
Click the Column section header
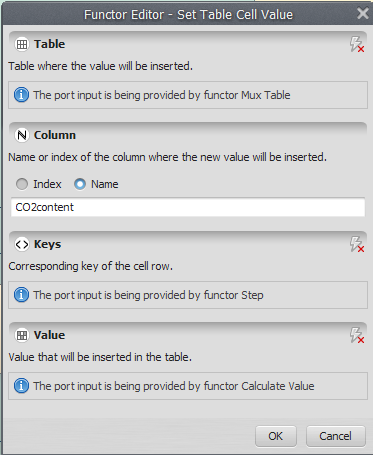188,135
